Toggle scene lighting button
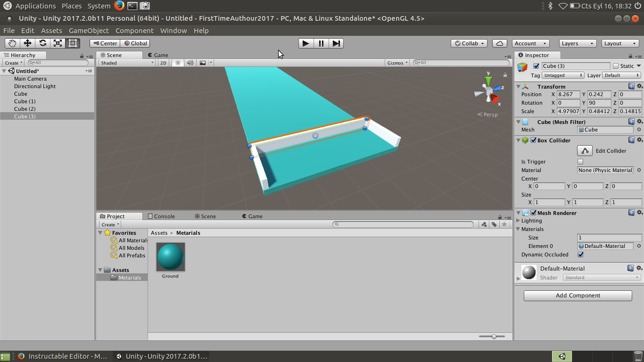 178,63
